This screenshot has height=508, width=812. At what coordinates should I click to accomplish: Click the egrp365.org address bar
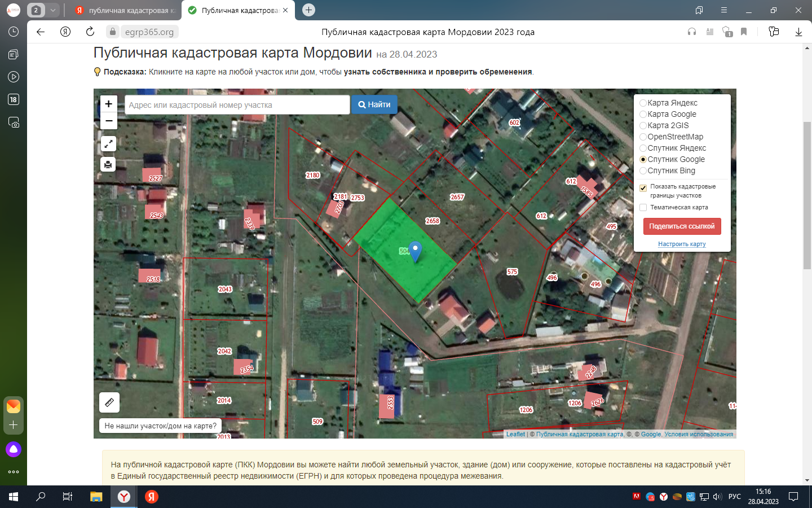tap(149, 32)
